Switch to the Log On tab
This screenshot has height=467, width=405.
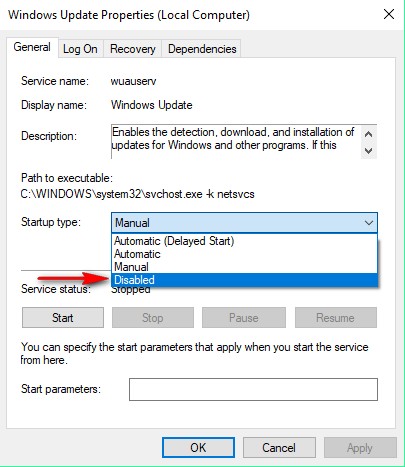point(80,49)
